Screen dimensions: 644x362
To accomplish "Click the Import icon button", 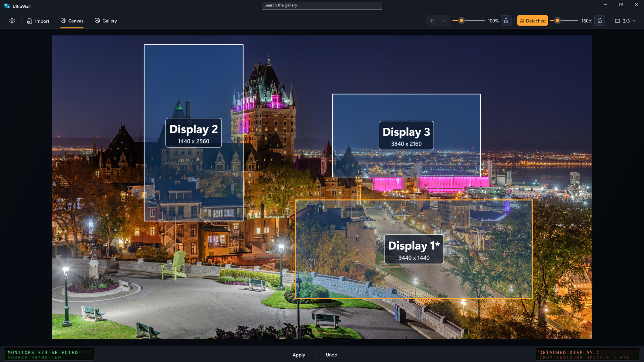I will (38, 21).
